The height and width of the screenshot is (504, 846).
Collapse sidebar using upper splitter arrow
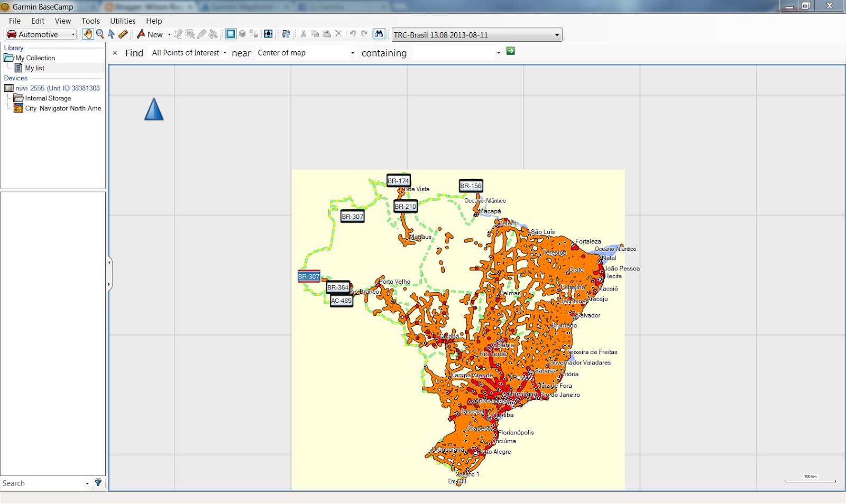(109, 263)
